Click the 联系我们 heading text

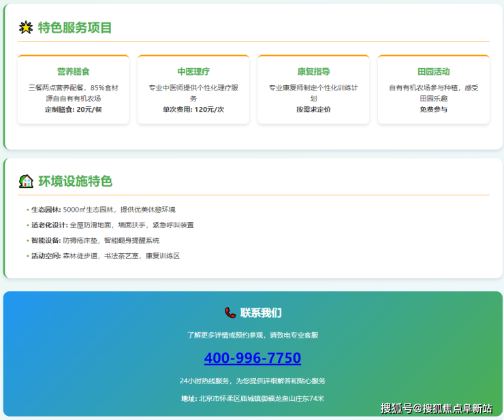click(x=260, y=313)
